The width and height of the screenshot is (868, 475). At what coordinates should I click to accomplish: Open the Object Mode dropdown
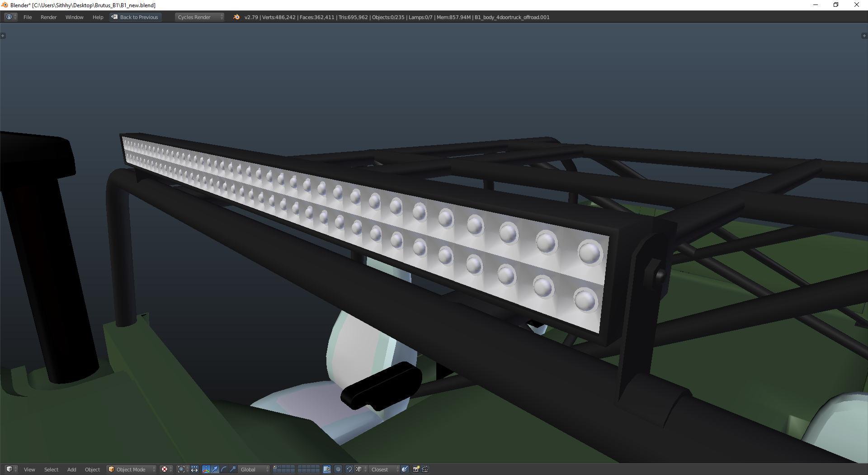132,469
